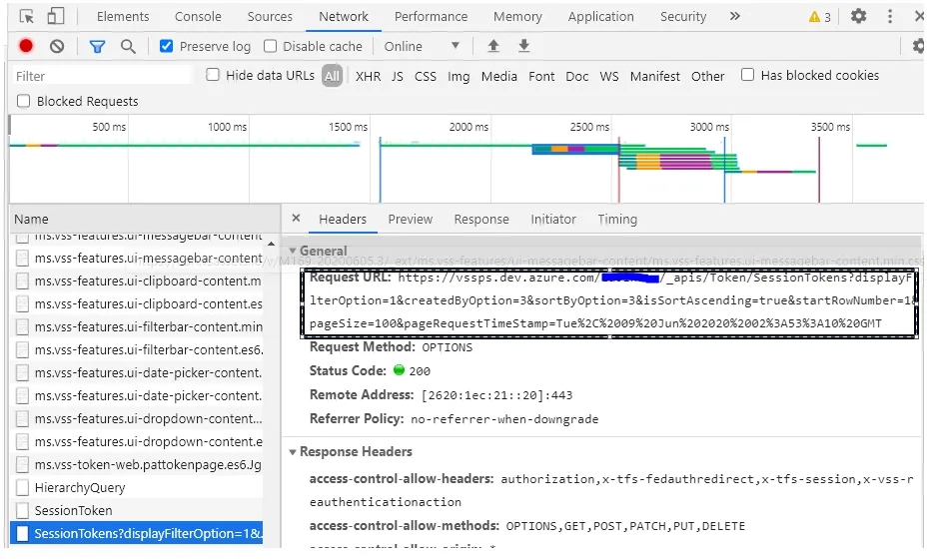
Task: Filter requests by CSS
Action: (x=426, y=76)
